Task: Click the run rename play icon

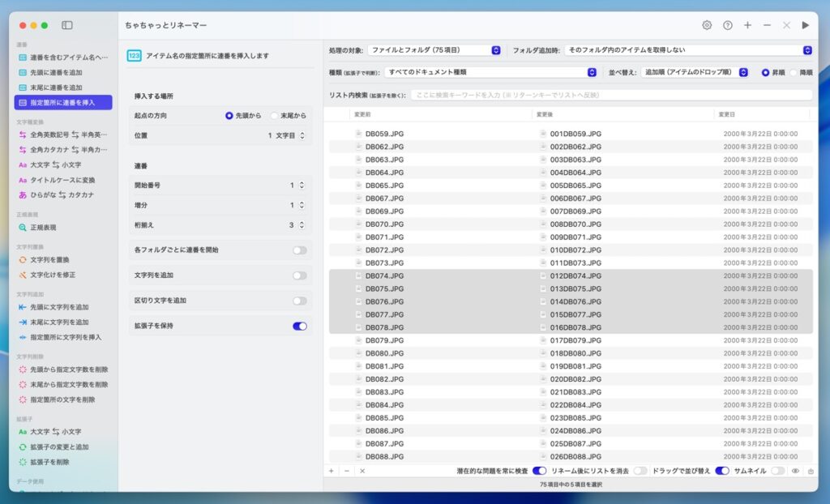Action: click(x=805, y=25)
